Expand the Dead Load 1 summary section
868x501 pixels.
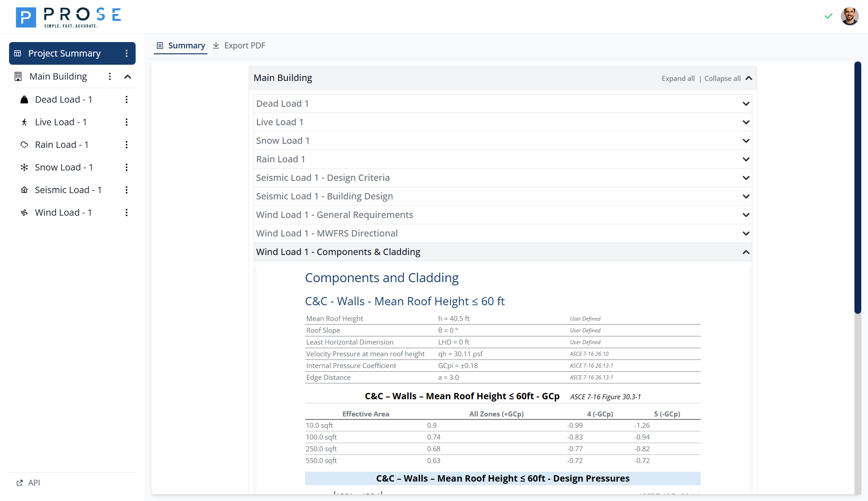(x=745, y=104)
